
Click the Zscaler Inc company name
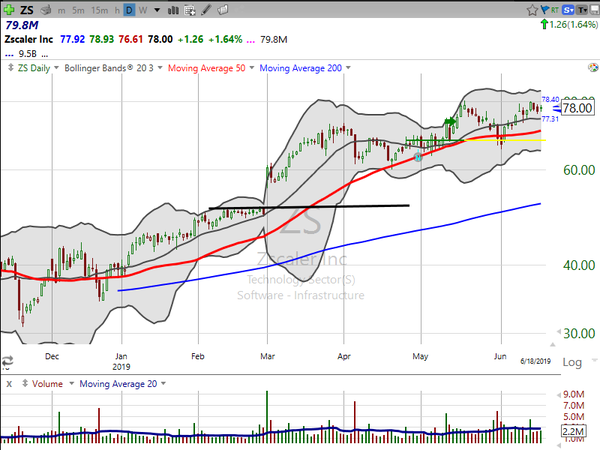click(29, 39)
